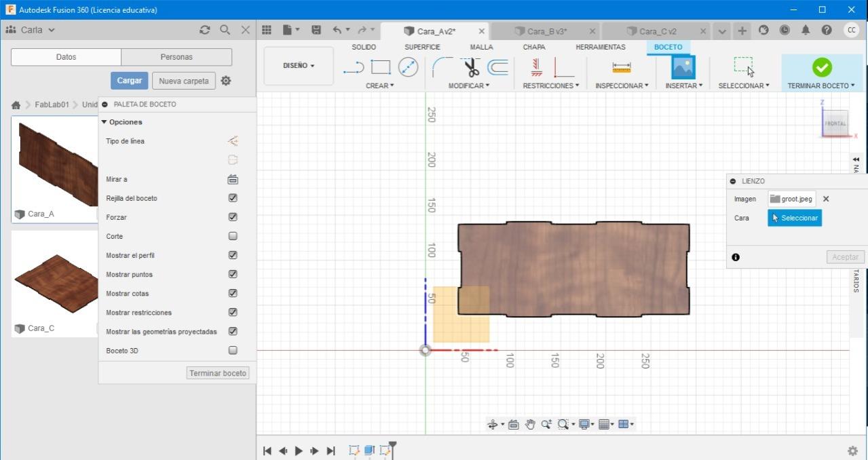Open the Cara_B v3 document tab
The image size is (868, 460).
pos(546,31)
